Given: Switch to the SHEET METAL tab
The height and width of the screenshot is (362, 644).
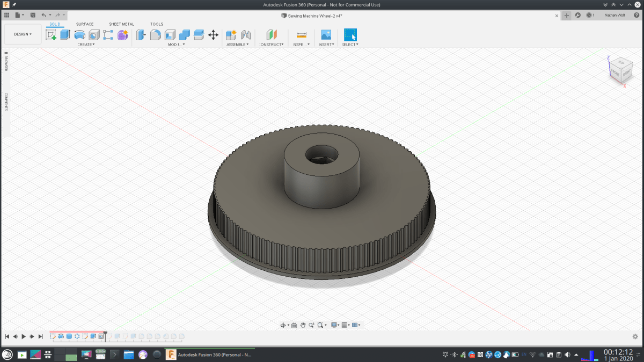Looking at the screenshot, I should pyautogui.click(x=122, y=24).
